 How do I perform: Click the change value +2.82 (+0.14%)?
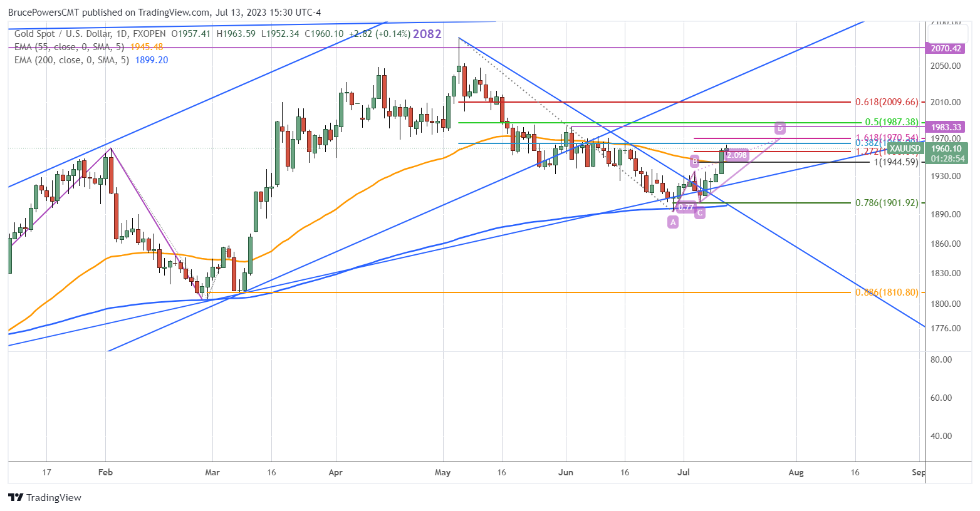[379, 34]
